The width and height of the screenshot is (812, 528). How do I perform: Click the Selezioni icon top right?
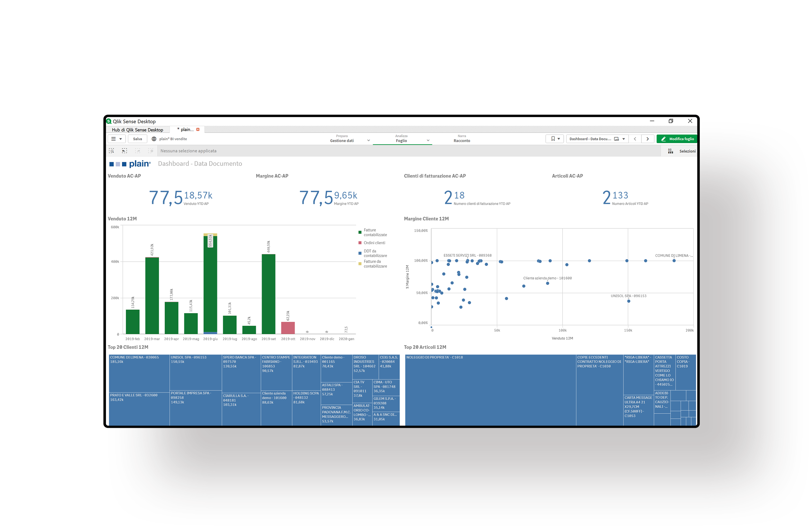pyautogui.click(x=671, y=151)
